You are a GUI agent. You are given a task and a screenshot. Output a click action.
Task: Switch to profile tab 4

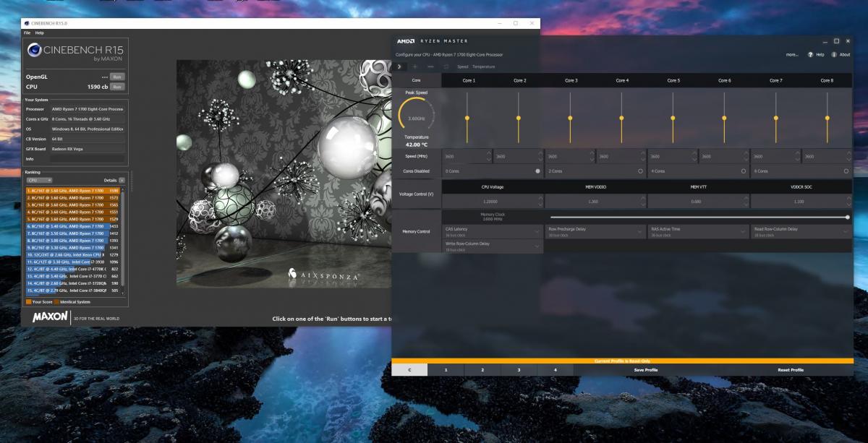coord(555,369)
